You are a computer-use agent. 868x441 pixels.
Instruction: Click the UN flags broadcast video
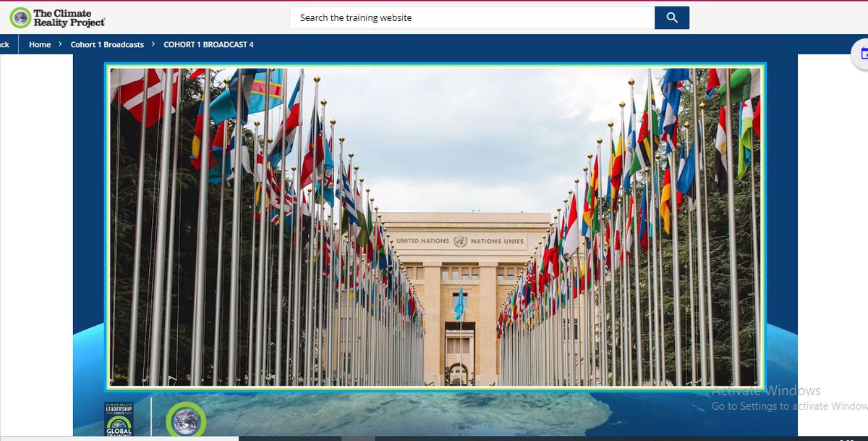pos(435,227)
